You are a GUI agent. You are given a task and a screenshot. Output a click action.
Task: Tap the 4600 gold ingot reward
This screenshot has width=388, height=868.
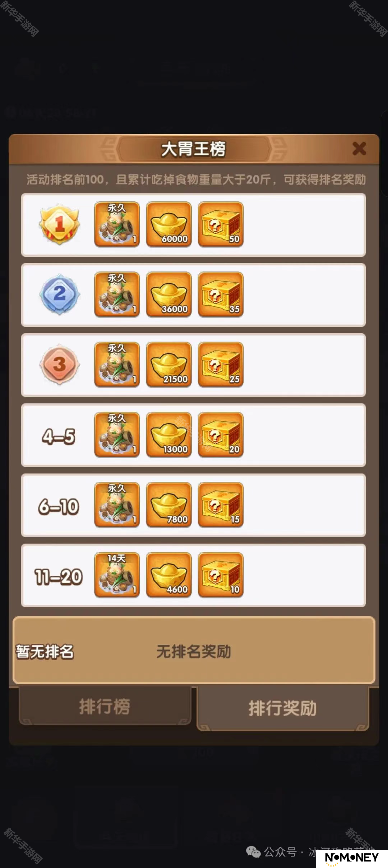(169, 575)
